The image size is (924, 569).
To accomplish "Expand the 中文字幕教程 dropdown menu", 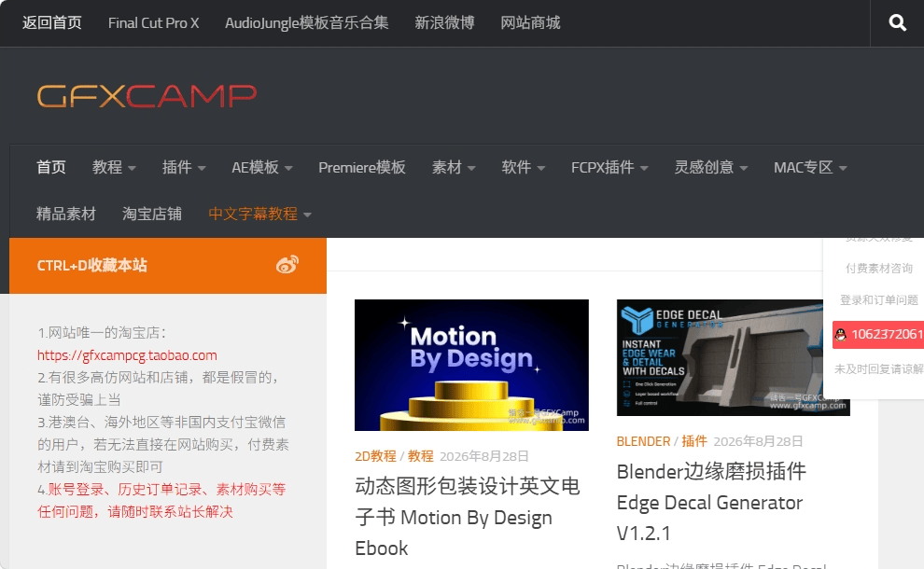I will click(259, 214).
